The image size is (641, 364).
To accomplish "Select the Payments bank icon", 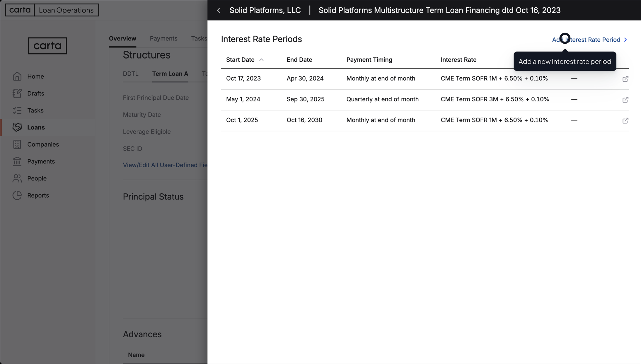I will (x=17, y=161).
